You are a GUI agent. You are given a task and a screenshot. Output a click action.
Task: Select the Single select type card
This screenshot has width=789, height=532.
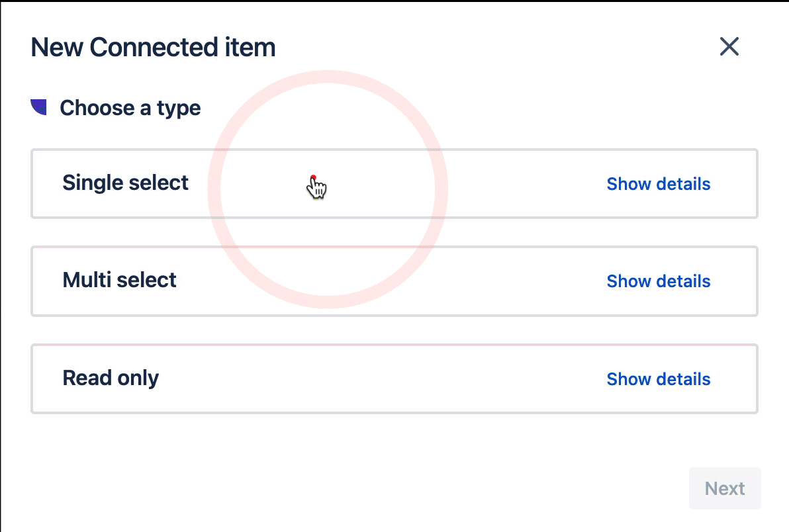(x=394, y=183)
